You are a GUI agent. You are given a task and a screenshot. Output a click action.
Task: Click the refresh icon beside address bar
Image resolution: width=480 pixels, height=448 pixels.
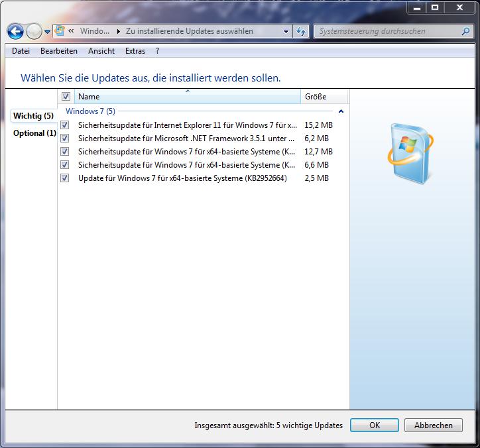pyautogui.click(x=302, y=31)
